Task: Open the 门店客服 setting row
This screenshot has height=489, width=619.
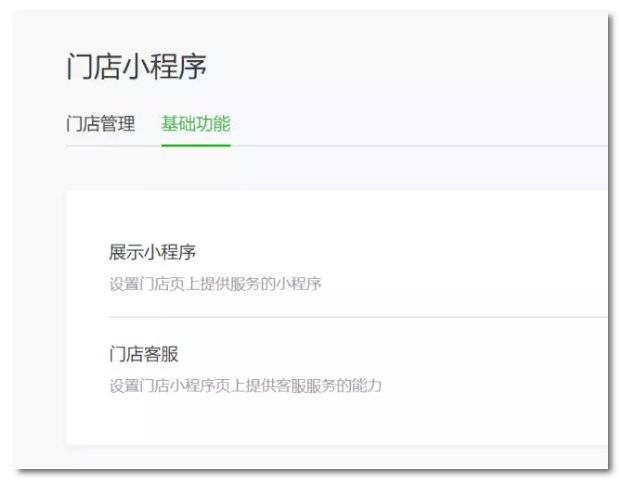Action: [358, 369]
